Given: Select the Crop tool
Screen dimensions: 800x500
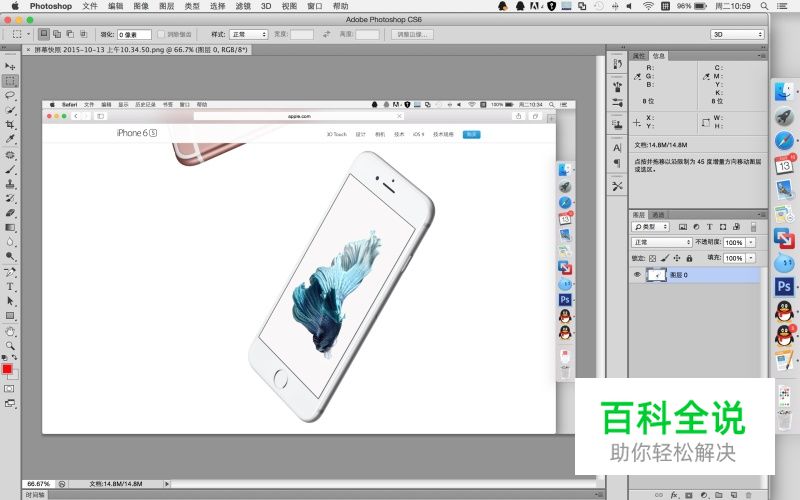Looking at the screenshot, I should click(10, 124).
